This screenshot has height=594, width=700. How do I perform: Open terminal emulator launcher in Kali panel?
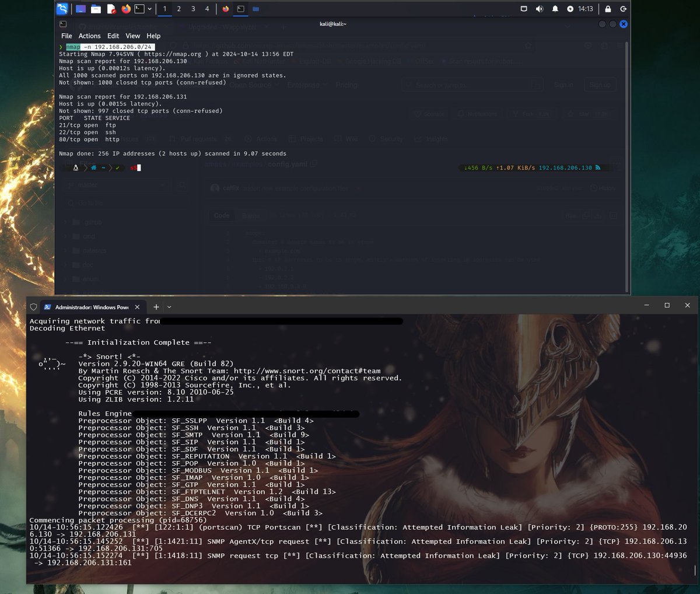tap(139, 9)
